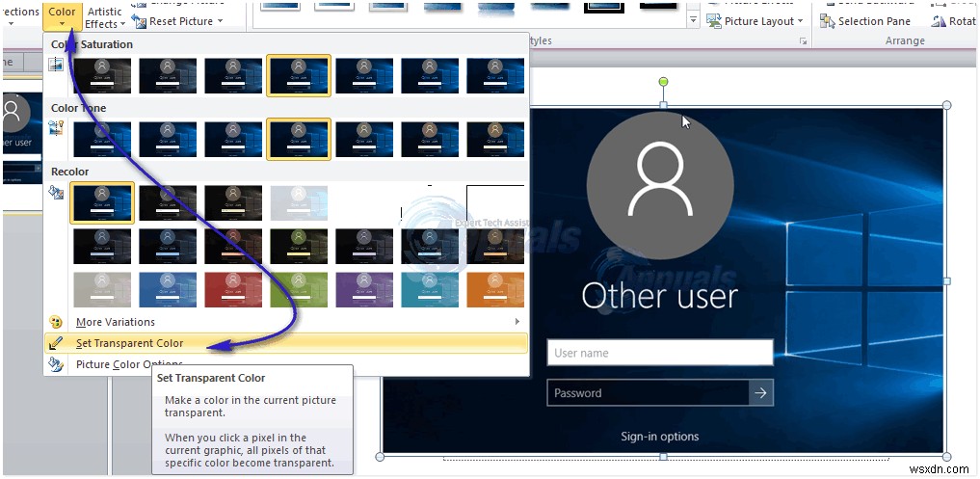Select the highlighted 100% saturation thumbnail

[299, 76]
